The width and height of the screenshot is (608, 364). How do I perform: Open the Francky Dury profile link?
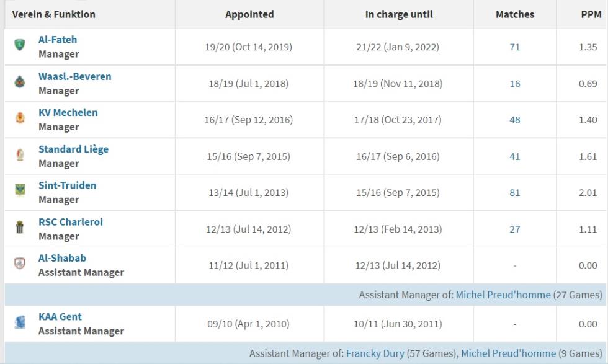point(375,353)
